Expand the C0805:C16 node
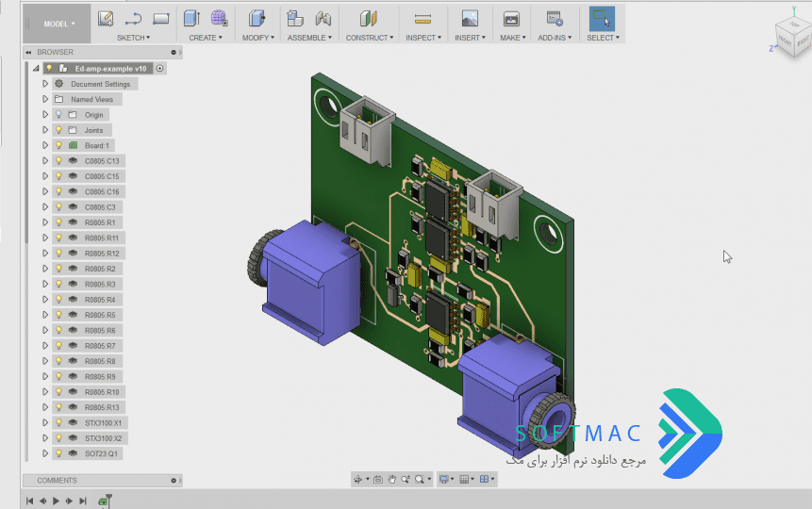The height and width of the screenshot is (509, 812). [x=45, y=191]
